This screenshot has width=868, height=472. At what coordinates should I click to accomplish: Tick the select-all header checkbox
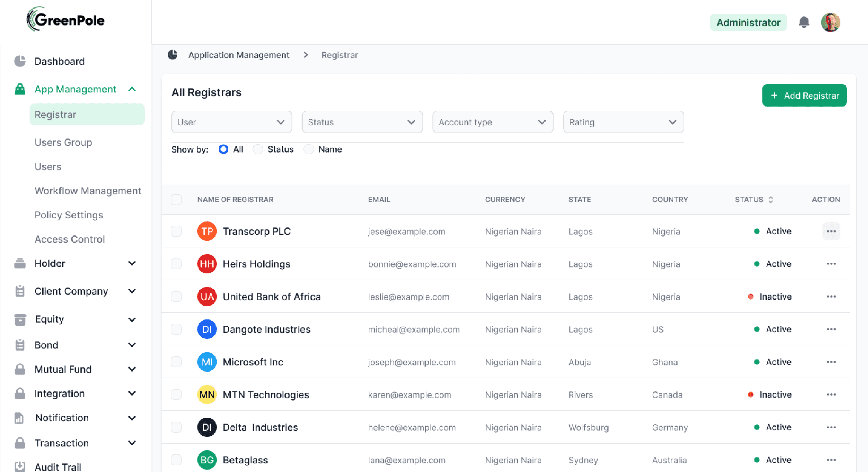point(176,200)
